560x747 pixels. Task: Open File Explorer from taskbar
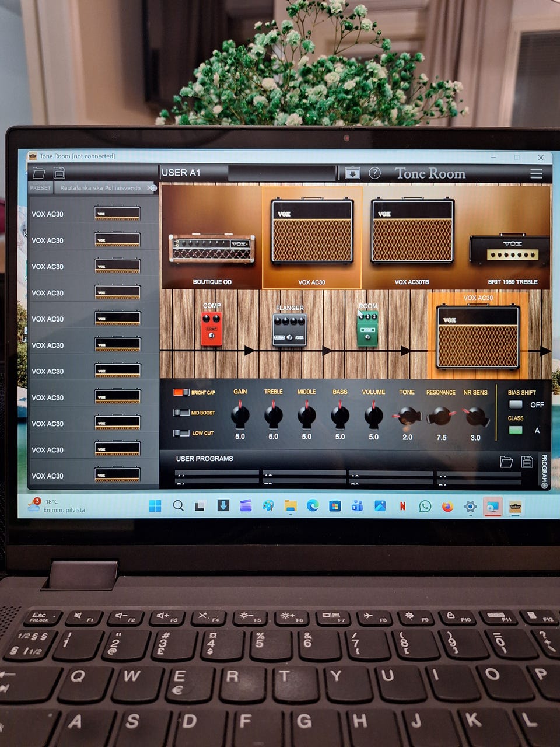point(290,506)
